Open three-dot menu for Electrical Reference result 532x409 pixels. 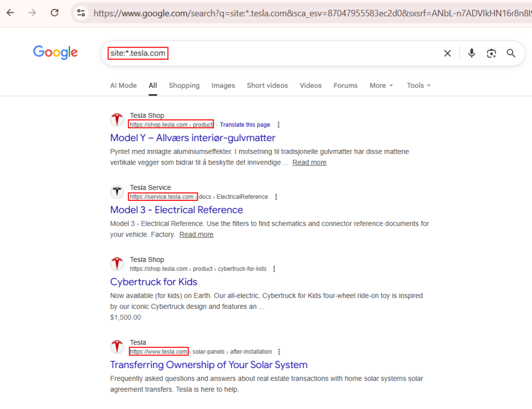tap(276, 197)
